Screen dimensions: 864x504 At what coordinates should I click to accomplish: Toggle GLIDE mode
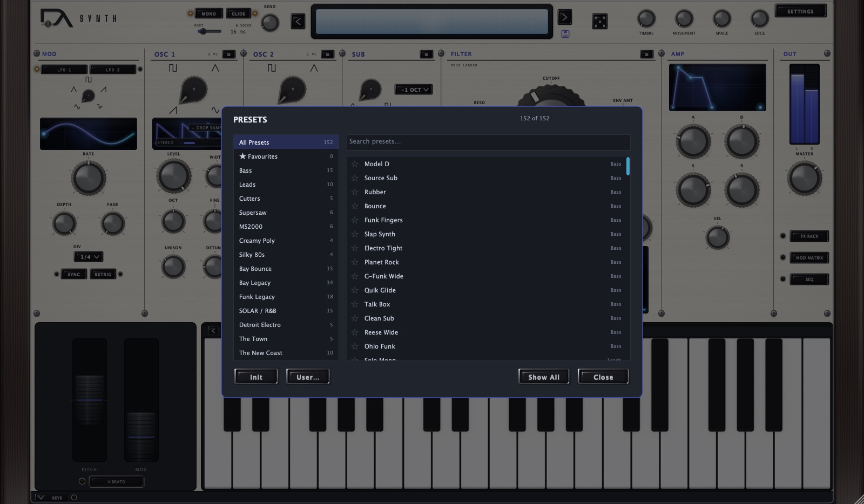(x=239, y=13)
